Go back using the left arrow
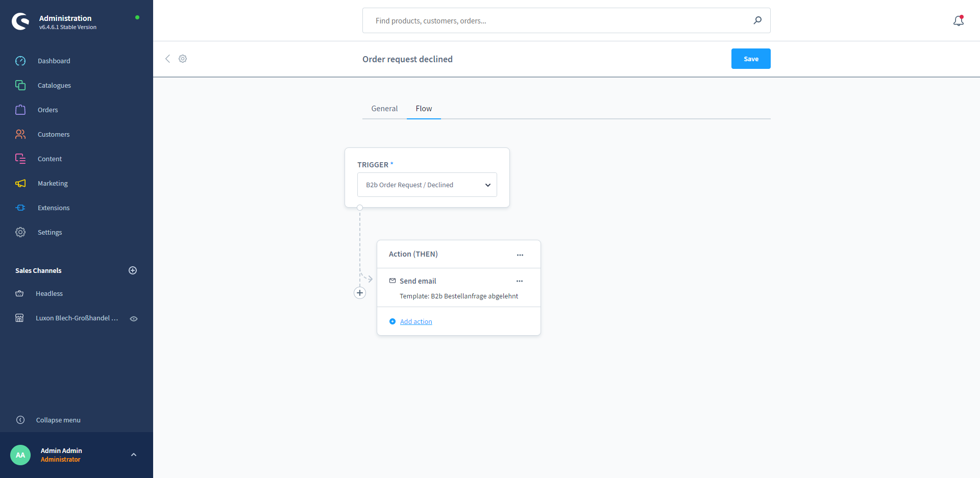Screen dimensions: 980x478 coord(167,59)
